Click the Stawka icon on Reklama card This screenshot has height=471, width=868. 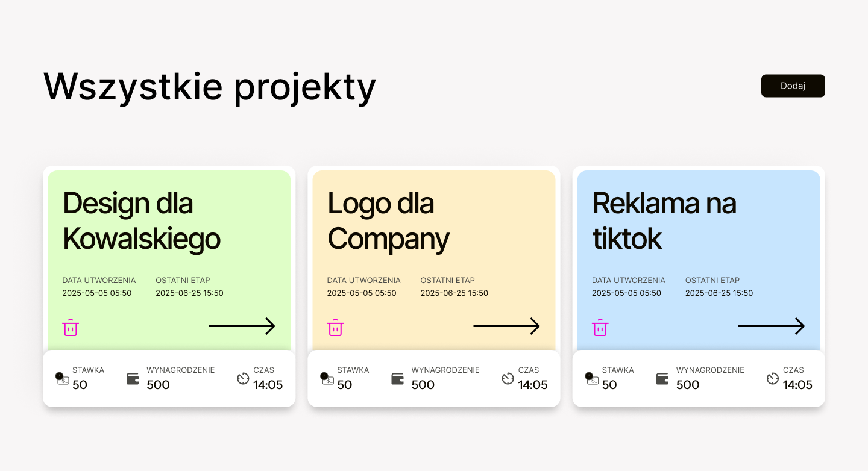pos(591,378)
